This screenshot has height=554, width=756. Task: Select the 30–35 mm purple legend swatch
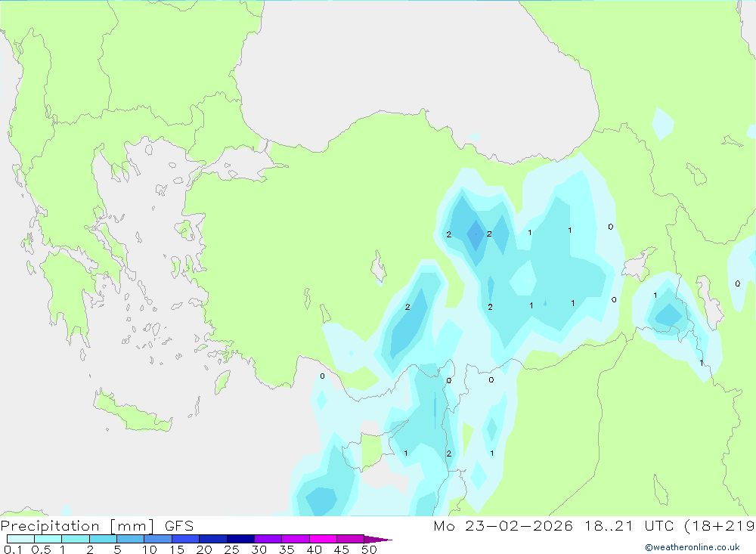click(268, 539)
